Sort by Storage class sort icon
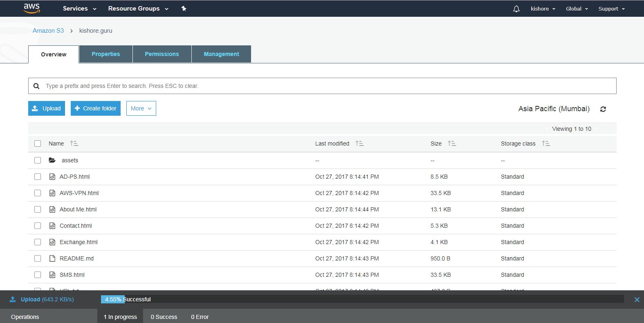Viewport: 644px width, 323px height. tap(546, 144)
